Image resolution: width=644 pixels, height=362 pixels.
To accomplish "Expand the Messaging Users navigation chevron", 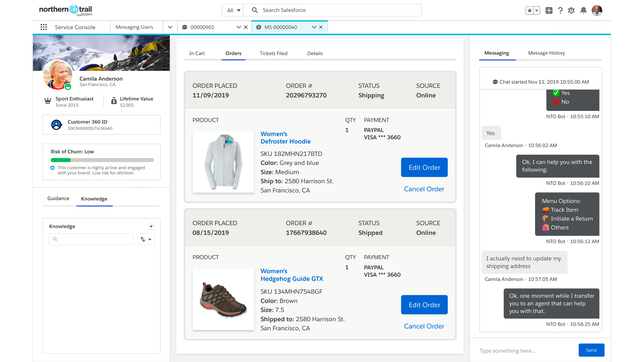I will 170,27.
